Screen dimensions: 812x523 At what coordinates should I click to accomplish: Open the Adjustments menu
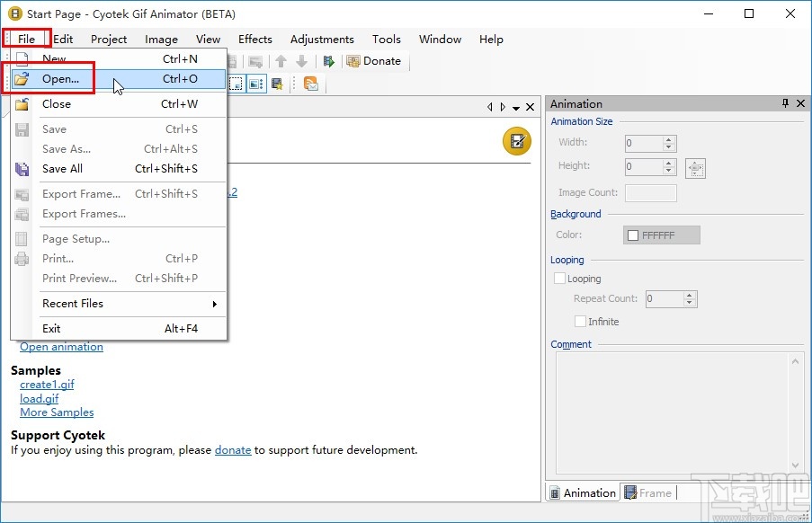point(322,40)
